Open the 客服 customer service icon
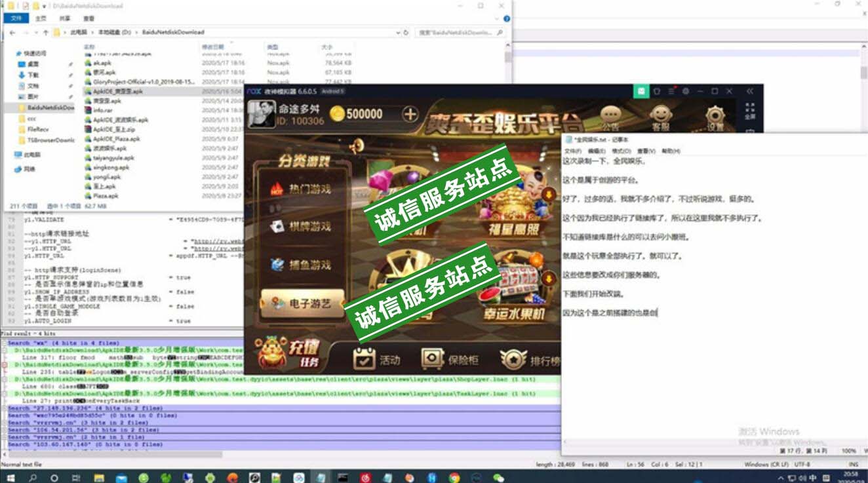The width and height of the screenshot is (868, 483). pos(661,118)
